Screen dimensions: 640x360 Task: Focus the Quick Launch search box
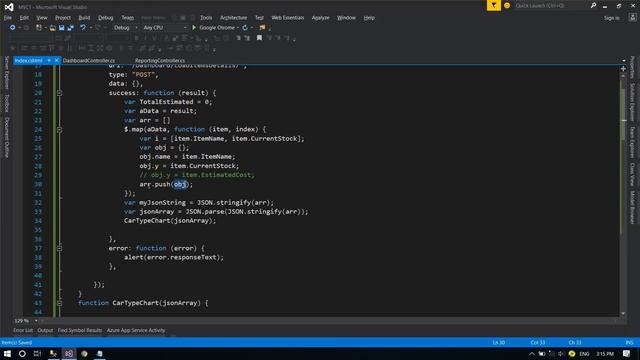pos(551,6)
